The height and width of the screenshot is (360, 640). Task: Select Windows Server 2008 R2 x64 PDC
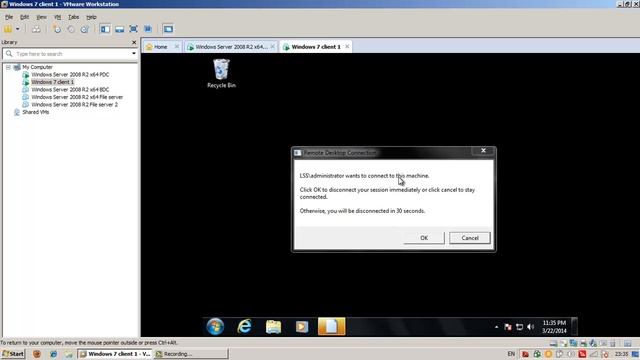70,75
